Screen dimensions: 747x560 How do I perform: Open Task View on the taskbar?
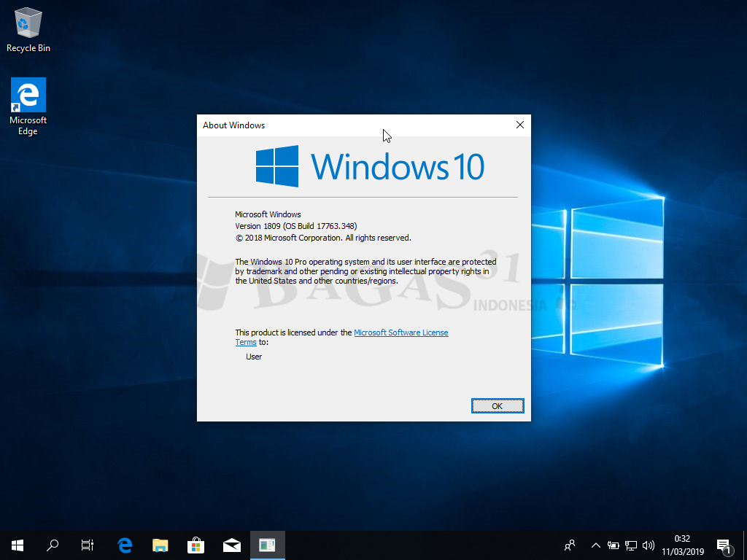pos(88,545)
